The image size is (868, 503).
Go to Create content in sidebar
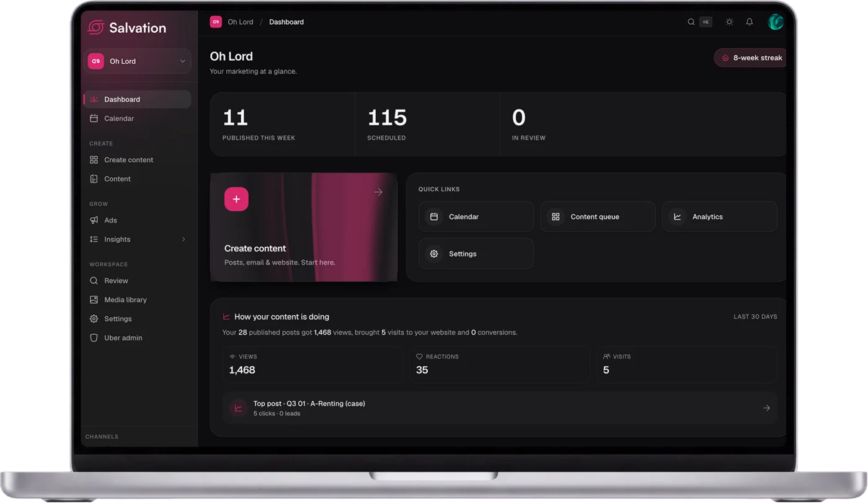(x=138, y=160)
